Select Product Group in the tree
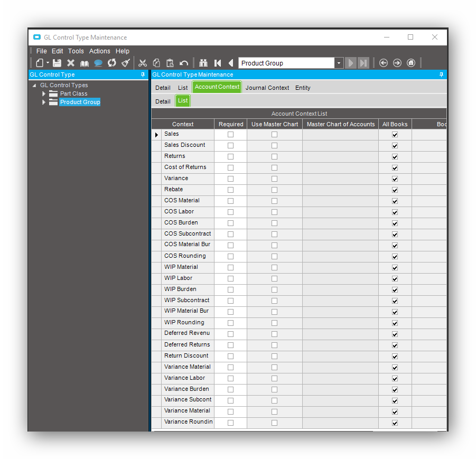Viewport: 476px width, 459px height. (80, 102)
